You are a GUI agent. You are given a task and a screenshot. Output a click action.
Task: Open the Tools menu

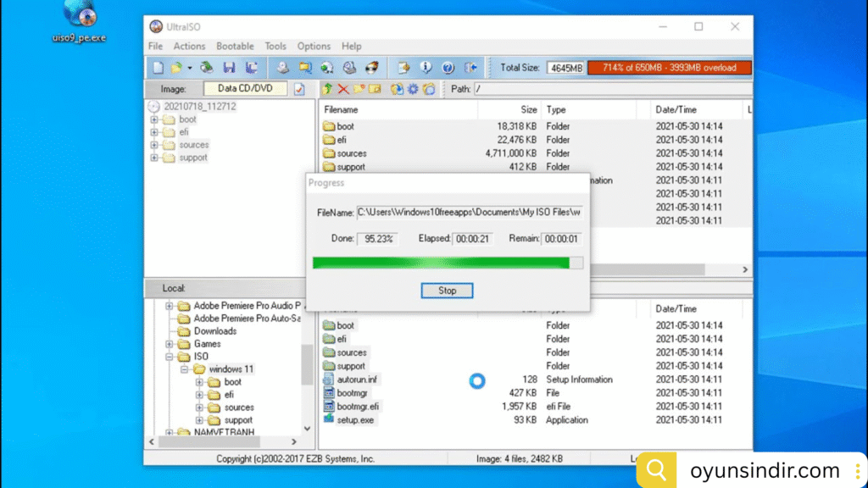(x=275, y=47)
